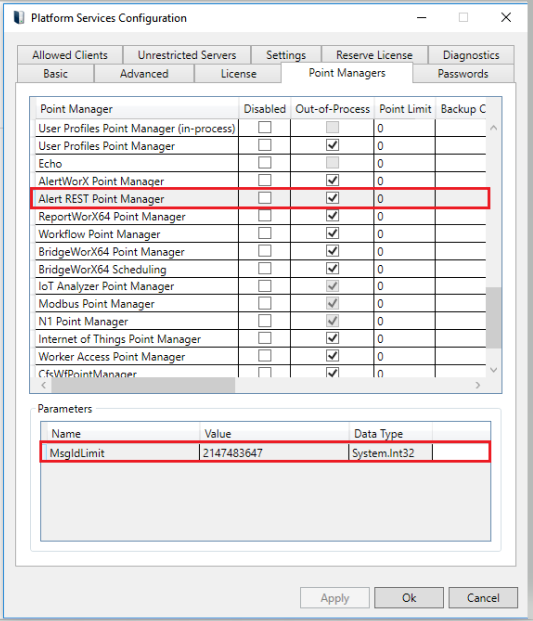Uncheck Out-of-Process for Workflow Point Manager

pyautogui.click(x=332, y=233)
